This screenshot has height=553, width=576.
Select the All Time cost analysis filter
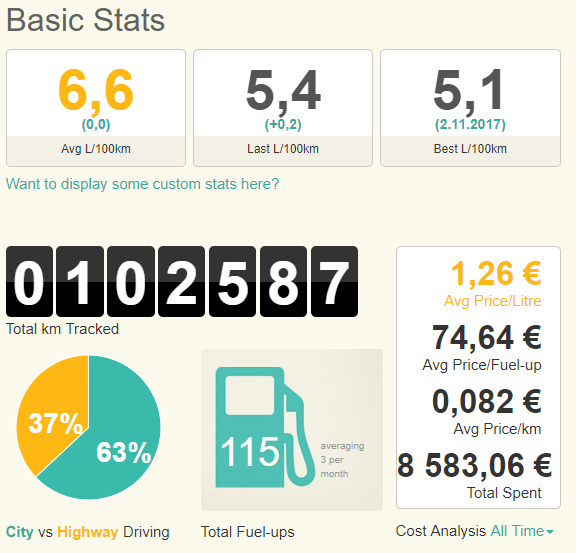(x=522, y=531)
